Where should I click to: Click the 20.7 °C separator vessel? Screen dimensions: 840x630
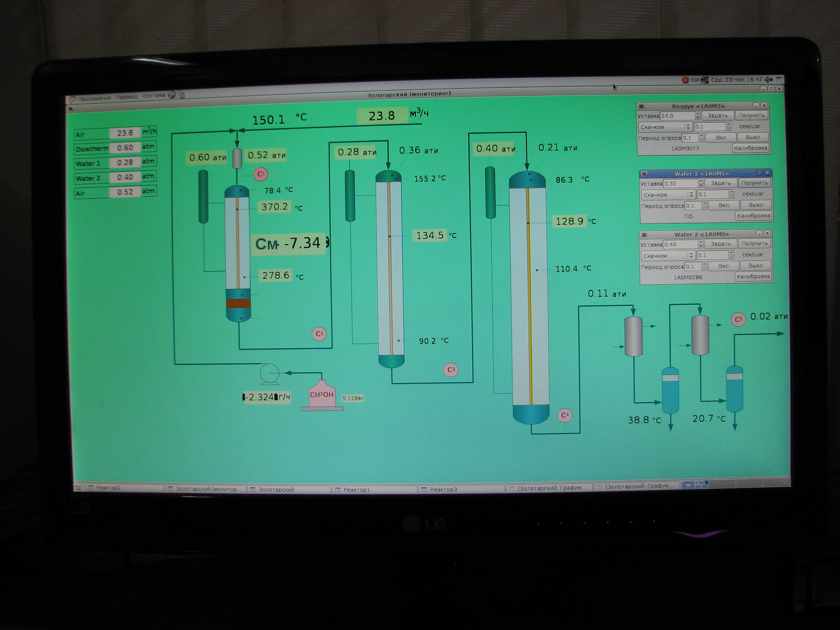pyautogui.click(x=734, y=389)
